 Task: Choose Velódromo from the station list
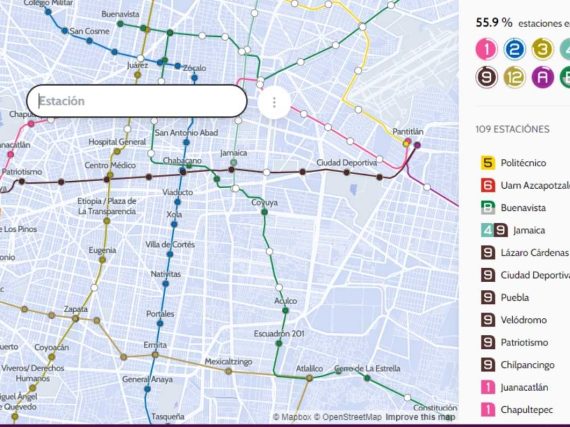pos(523,320)
